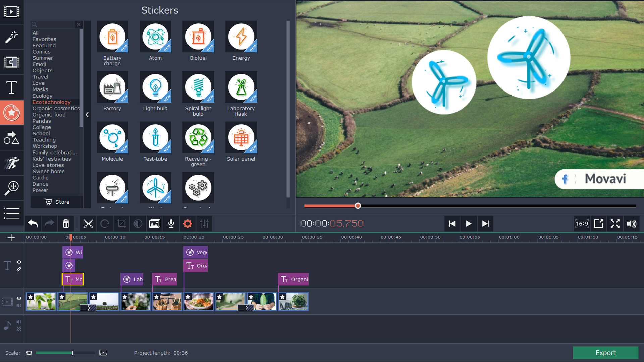Open Clip Properties with the gear icon
The height and width of the screenshot is (362, 644).
[x=187, y=223]
